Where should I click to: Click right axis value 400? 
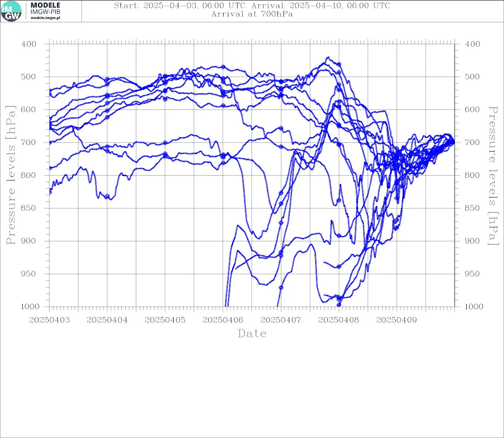(472, 44)
